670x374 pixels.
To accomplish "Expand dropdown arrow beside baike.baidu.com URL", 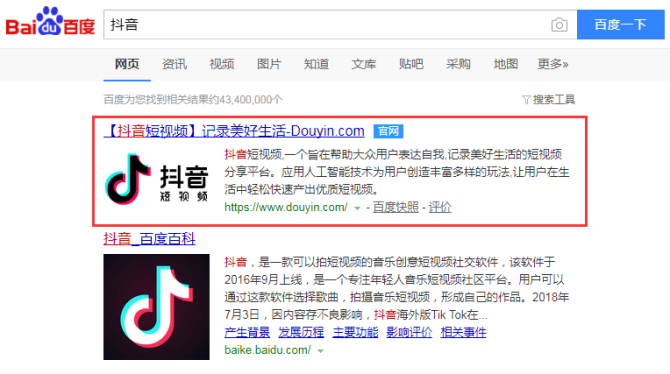I will tap(320, 351).
